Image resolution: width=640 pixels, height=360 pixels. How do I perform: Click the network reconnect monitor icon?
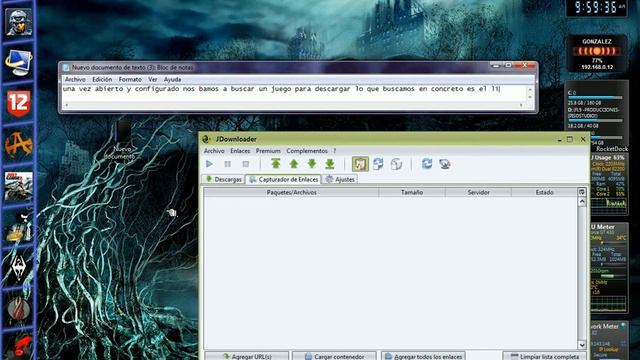click(x=445, y=164)
